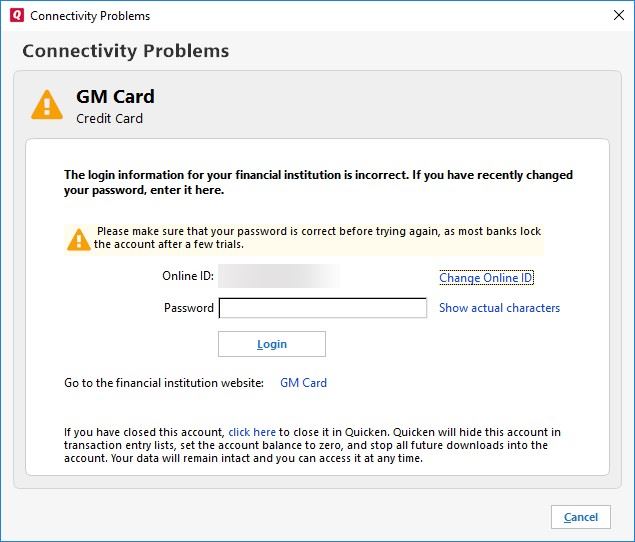Click the "Online ID:" label

pyautogui.click(x=188, y=276)
